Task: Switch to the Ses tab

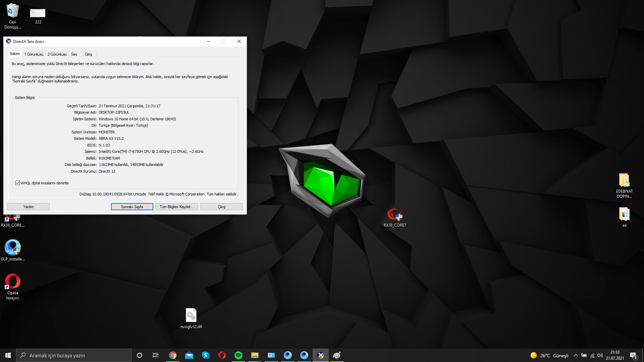Action: tap(74, 54)
